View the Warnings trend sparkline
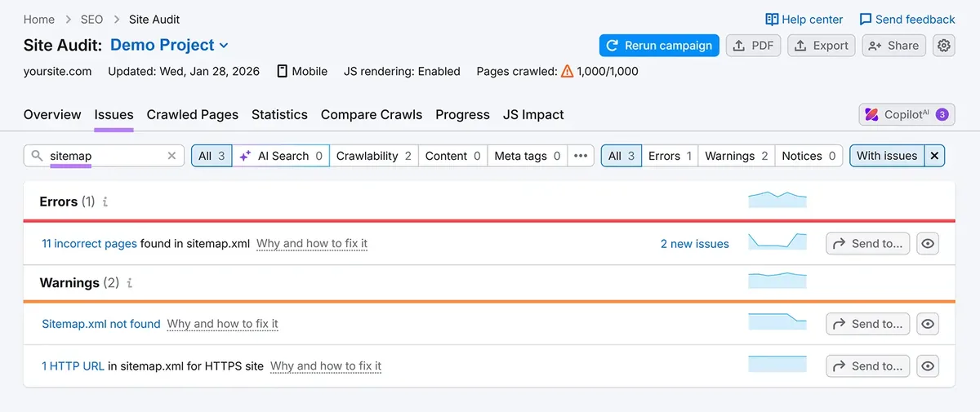This screenshot has height=412, width=980. click(x=777, y=281)
